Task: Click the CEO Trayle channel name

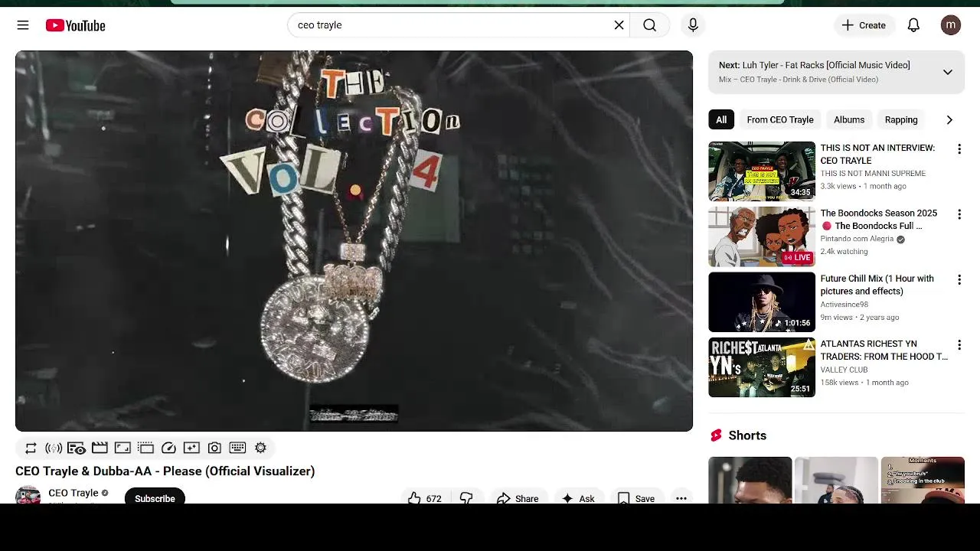Action: (x=73, y=493)
